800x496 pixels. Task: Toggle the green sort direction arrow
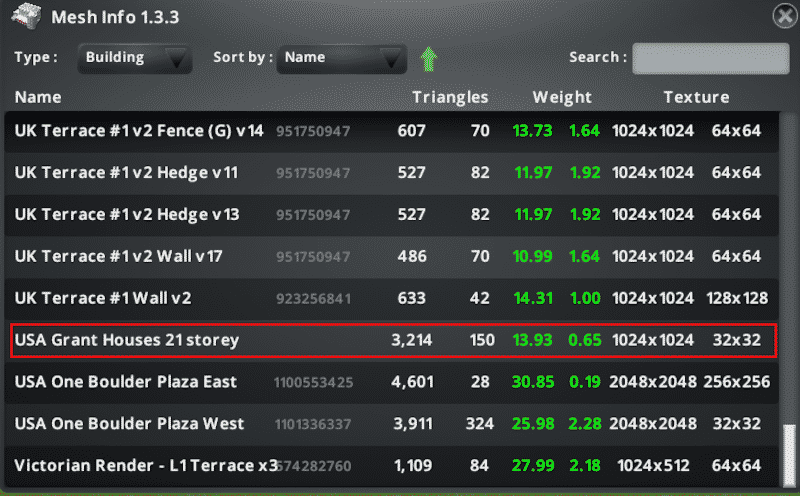(428, 59)
